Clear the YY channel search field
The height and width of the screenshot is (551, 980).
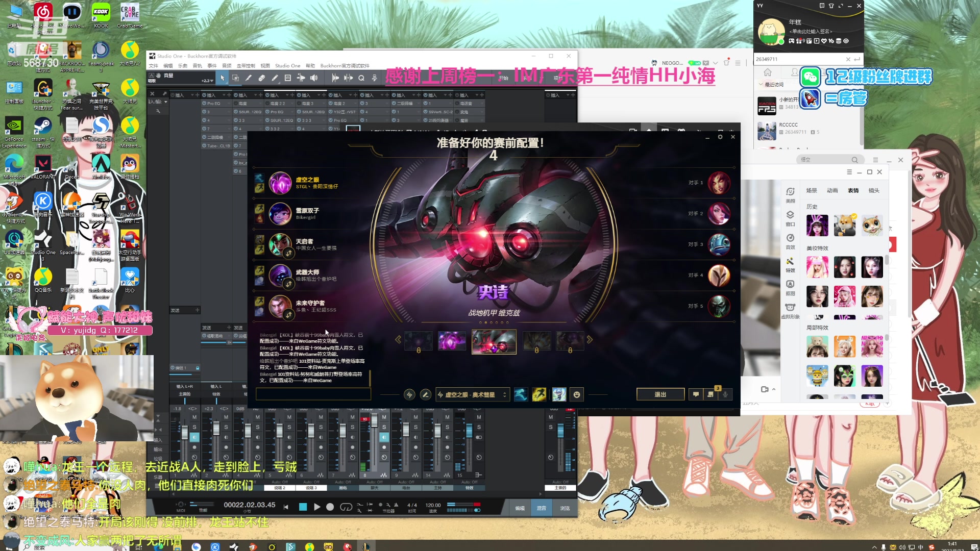coord(848,59)
